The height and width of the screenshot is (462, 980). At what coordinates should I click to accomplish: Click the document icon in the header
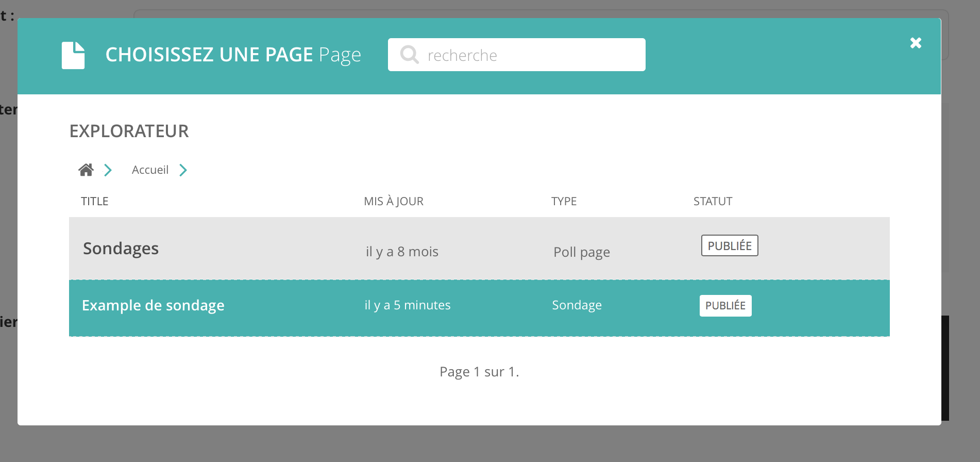(x=73, y=55)
